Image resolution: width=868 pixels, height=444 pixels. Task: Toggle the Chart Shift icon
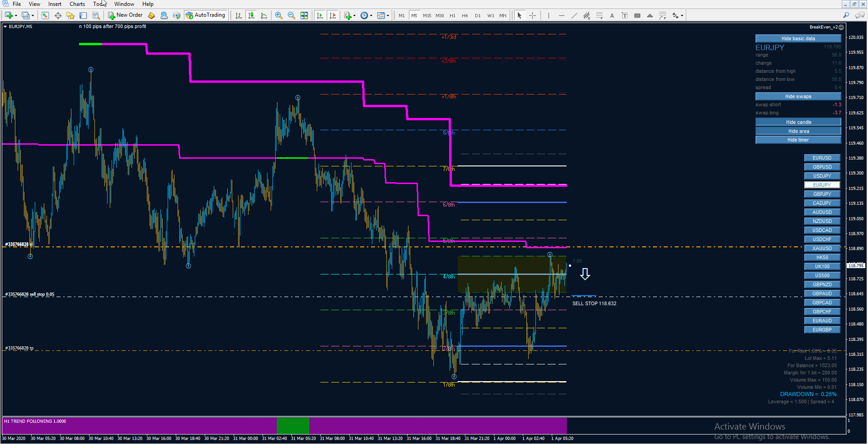333,15
